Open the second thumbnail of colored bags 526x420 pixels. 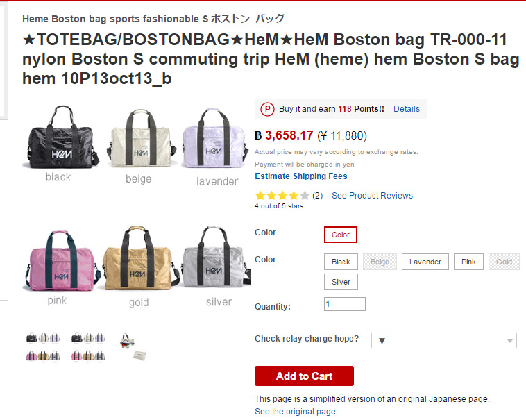[88, 346]
